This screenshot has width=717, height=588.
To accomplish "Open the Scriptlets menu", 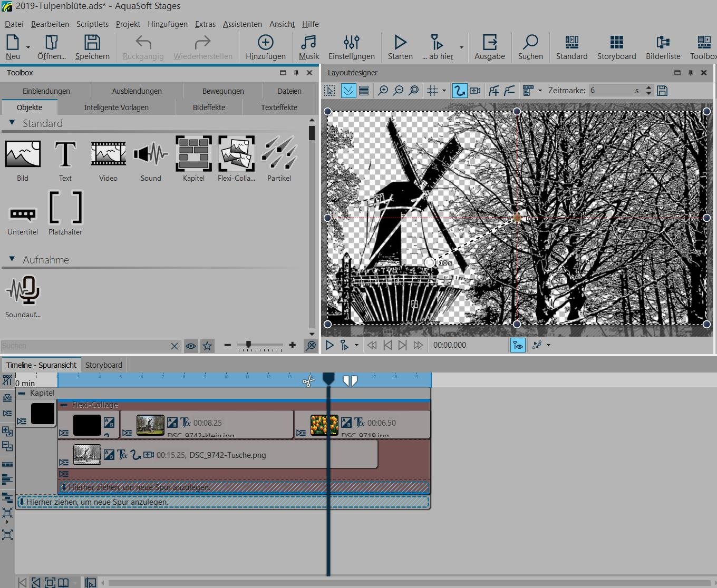I will [92, 24].
